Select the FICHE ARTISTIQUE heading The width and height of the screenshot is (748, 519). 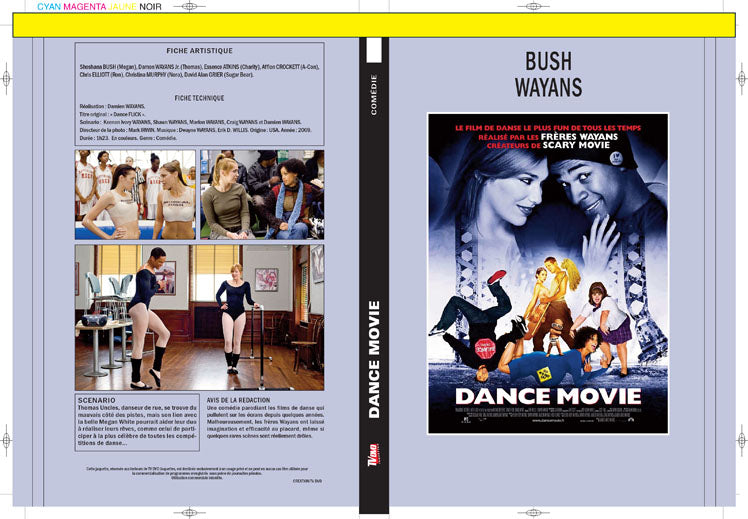click(x=199, y=51)
